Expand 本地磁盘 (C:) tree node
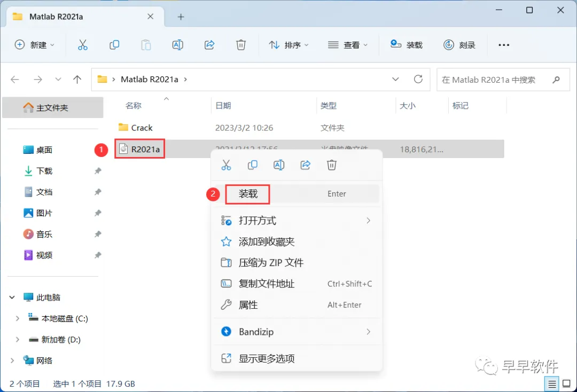This screenshot has width=577, height=392. pyautogui.click(x=17, y=318)
